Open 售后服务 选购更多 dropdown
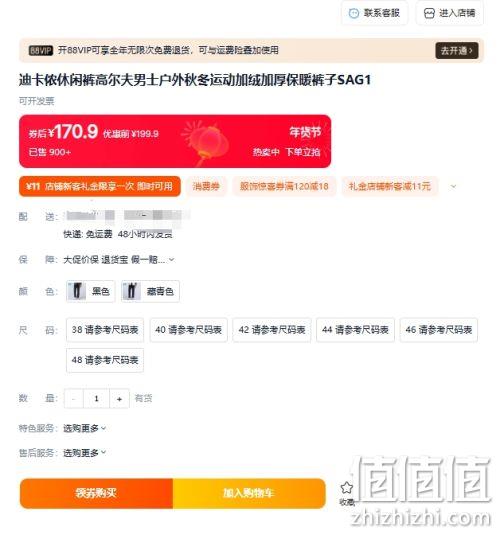 tap(85, 453)
